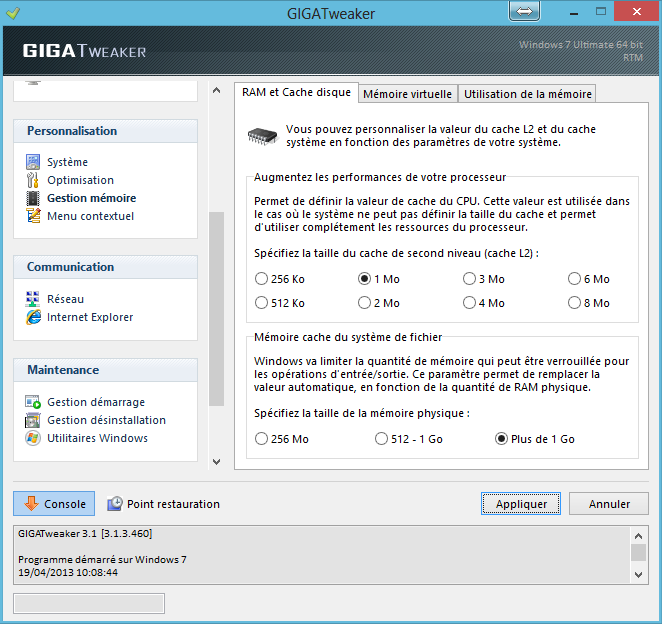662x624 pixels.
Task: Click console log scroll down arrow
Action: (638, 575)
